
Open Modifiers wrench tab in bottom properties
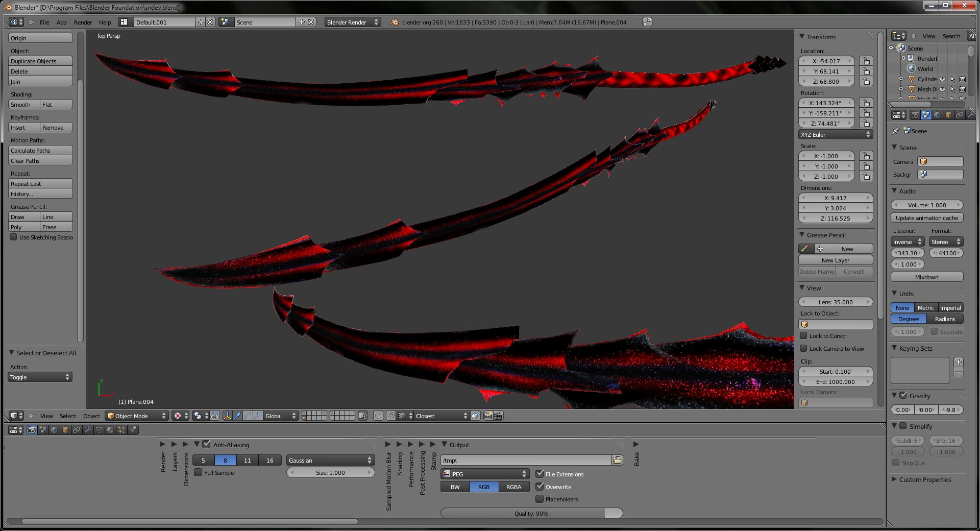pyautogui.click(x=88, y=430)
